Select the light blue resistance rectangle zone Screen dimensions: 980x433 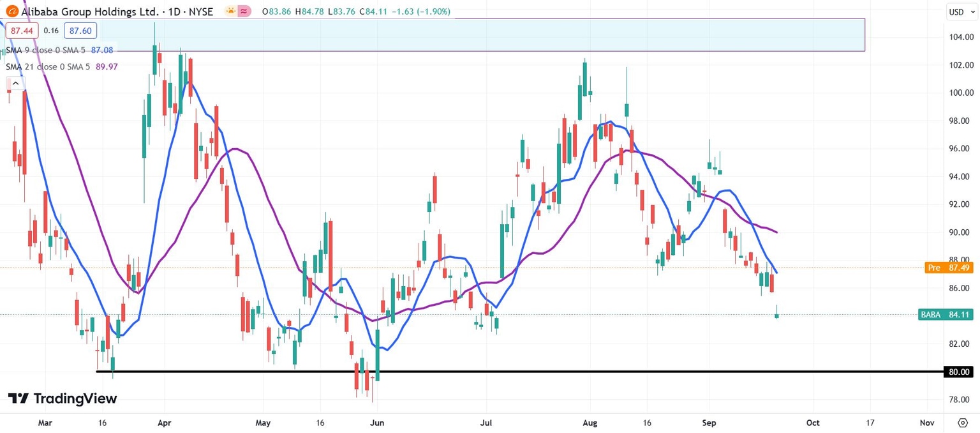click(x=434, y=34)
